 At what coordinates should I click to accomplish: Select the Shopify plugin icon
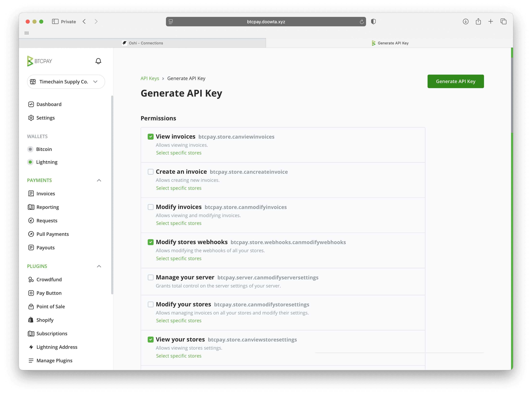31,320
